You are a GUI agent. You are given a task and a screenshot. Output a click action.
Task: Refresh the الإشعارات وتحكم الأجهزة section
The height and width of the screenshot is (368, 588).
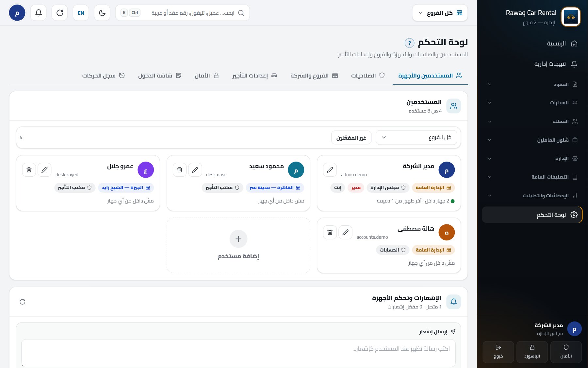tap(23, 302)
